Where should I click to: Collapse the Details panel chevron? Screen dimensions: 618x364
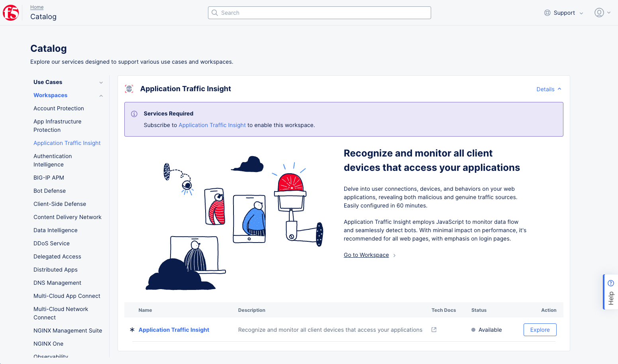coord(559,89)
